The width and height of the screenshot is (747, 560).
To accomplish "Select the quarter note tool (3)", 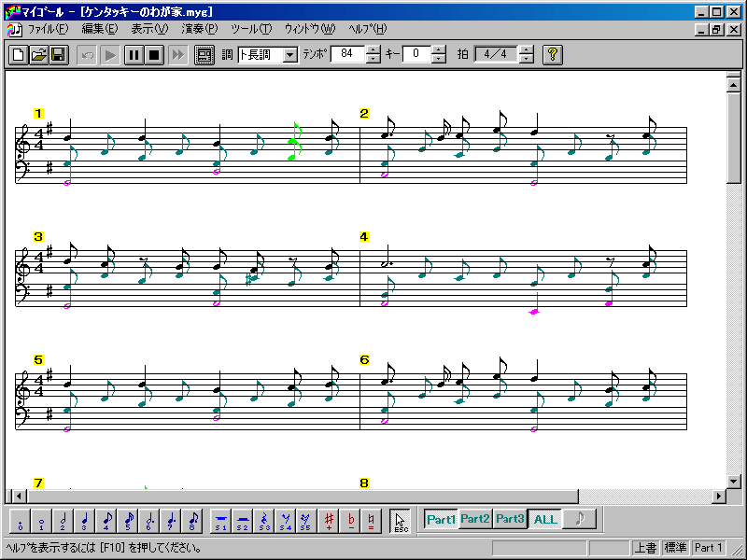I will coord(85,521).
